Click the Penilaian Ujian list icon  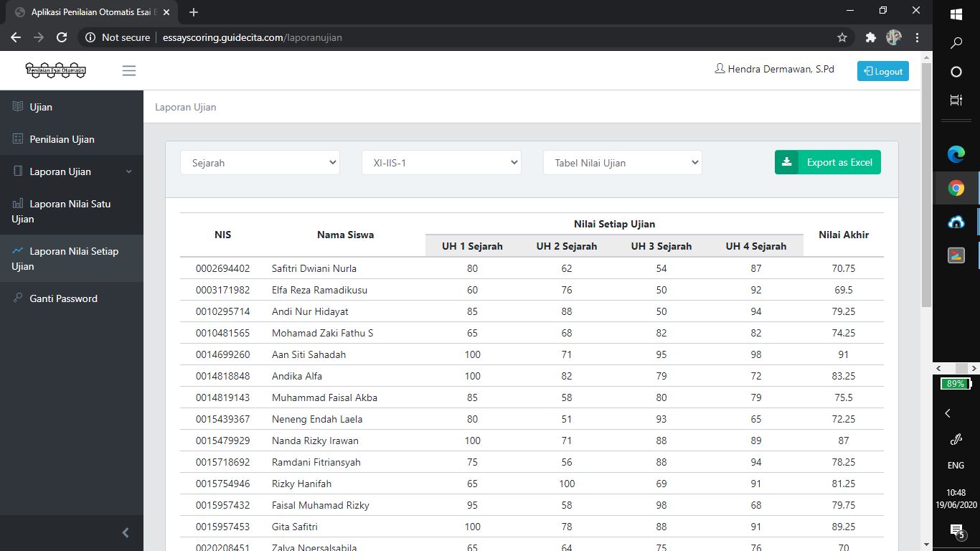[x=18, y=139]
